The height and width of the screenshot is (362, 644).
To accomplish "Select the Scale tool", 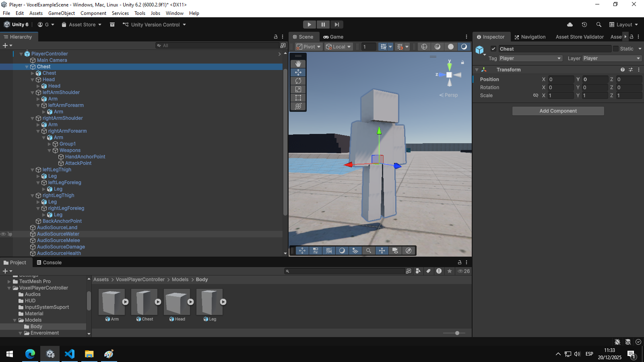I will coord(298,89).
